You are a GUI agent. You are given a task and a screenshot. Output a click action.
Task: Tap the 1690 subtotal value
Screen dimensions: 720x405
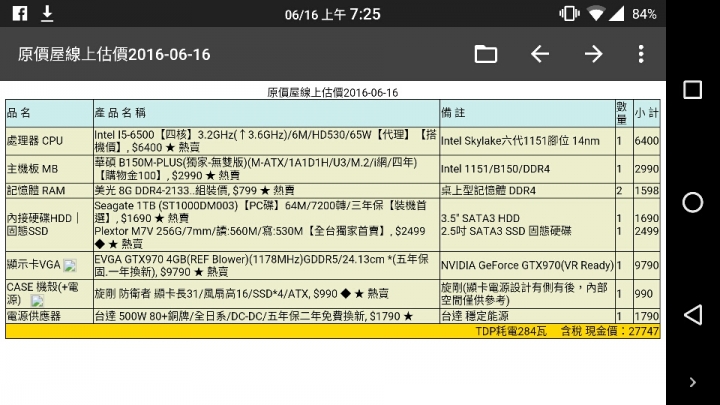647,218
